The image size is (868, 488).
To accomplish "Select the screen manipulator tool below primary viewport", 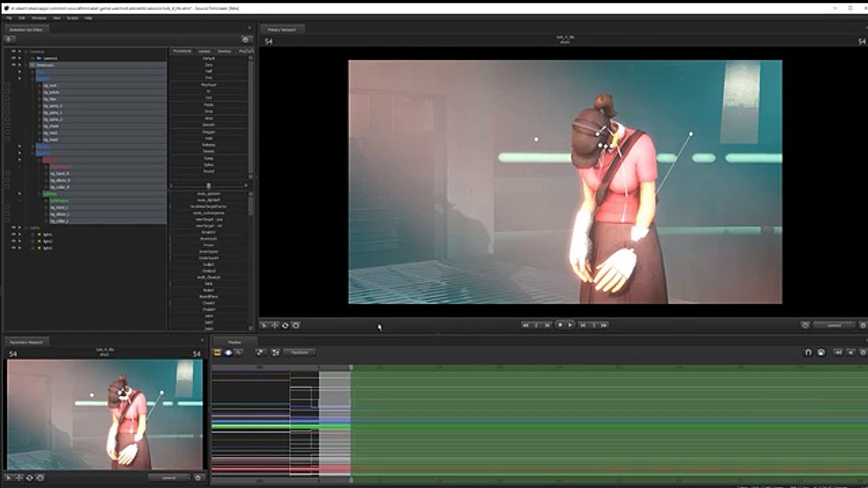I will tap(296, 325).
